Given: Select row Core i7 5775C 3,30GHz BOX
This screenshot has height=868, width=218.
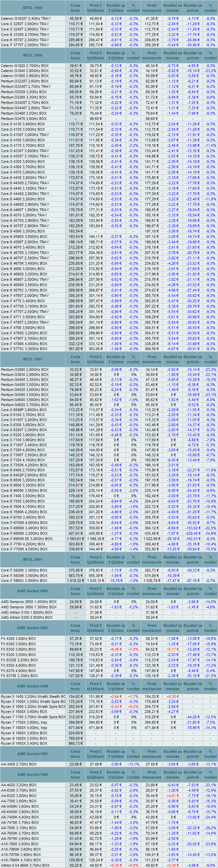Looking at the screenshot, I should 109,349.
